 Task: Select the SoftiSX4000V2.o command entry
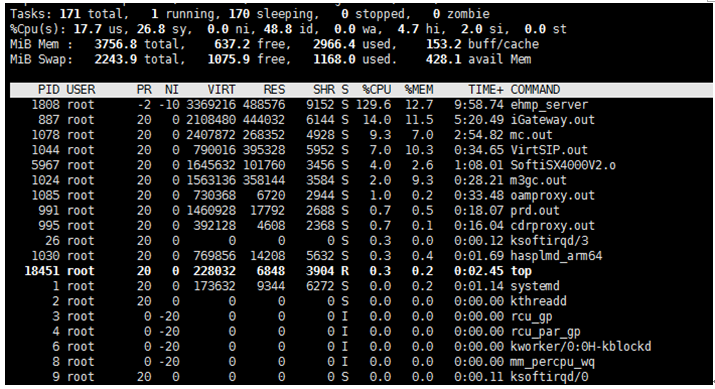(563, 165)
